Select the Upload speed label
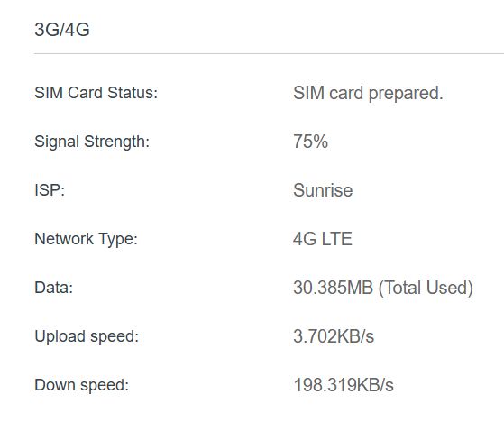Image resolution: width=504 pixels, height=422 pixels. [x=87, y=336]
